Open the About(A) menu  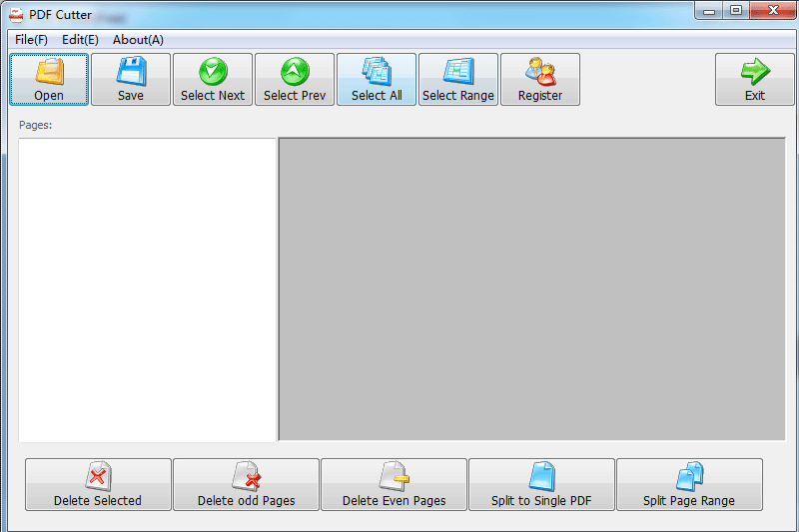[x=138, y=40]
